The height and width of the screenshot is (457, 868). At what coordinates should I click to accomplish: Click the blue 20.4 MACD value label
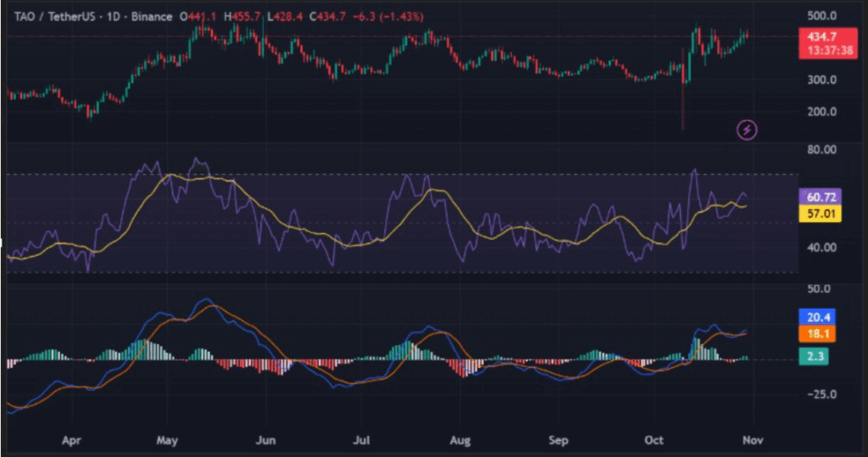point(816,317)
